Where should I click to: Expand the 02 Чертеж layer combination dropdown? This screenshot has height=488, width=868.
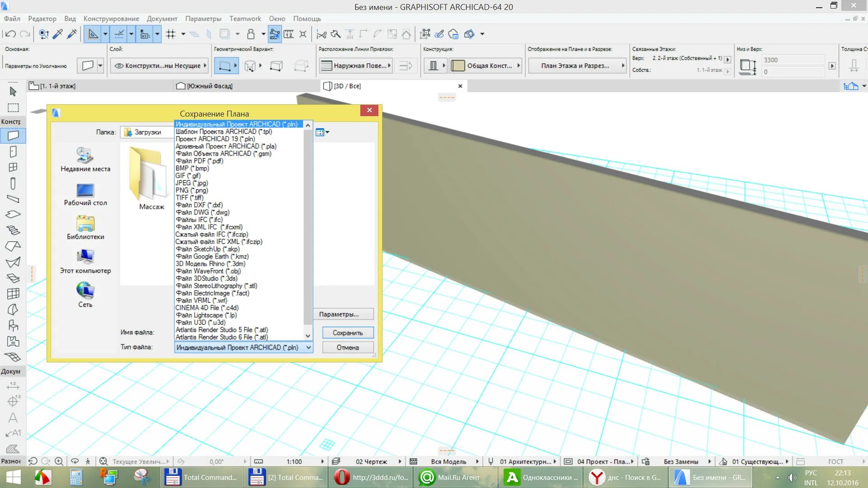400,461
